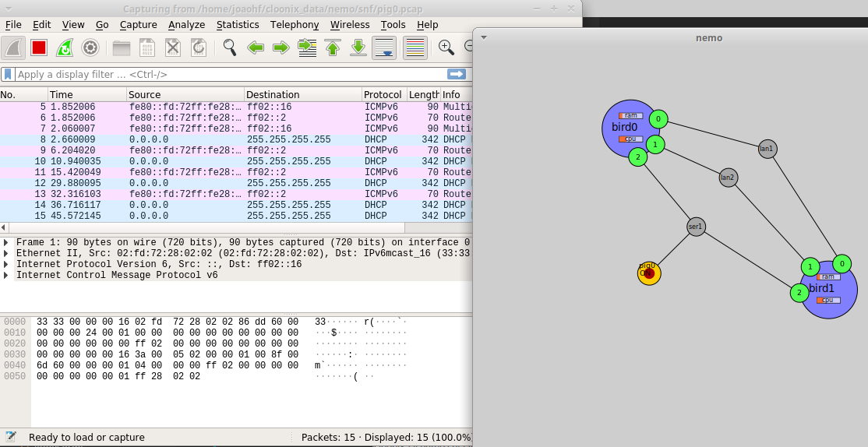868x447 pixels.
Task: Select the lan1 node in nemo
Action: [x=767, y=148]
